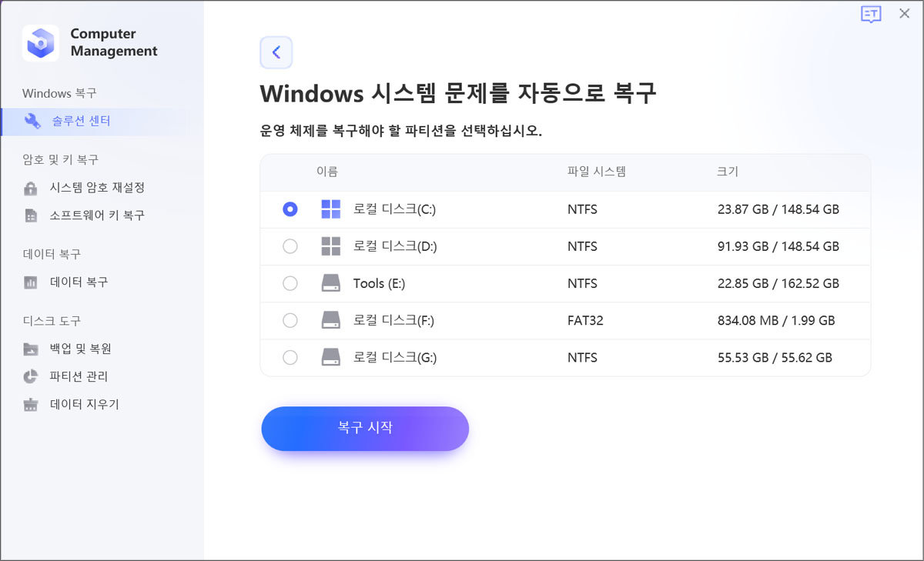This screenshot has height=561, width=924.
Task: Click the eraser icon for 데이터 지우기
Action: [30, 404]
